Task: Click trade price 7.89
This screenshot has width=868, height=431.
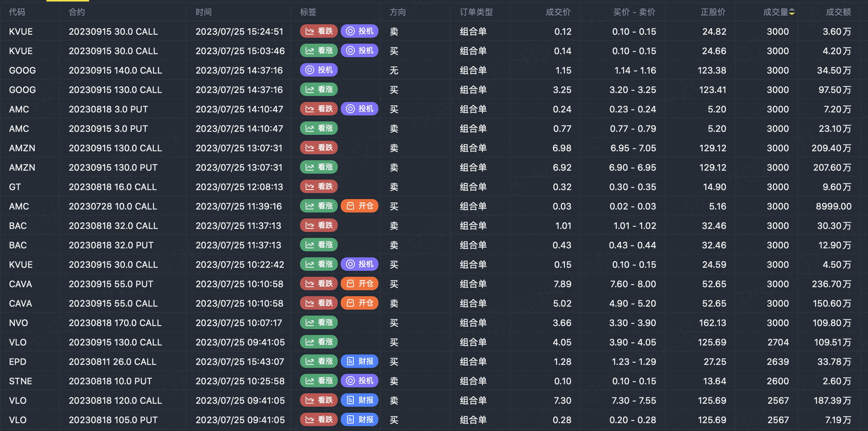Action: click(562, 284)
